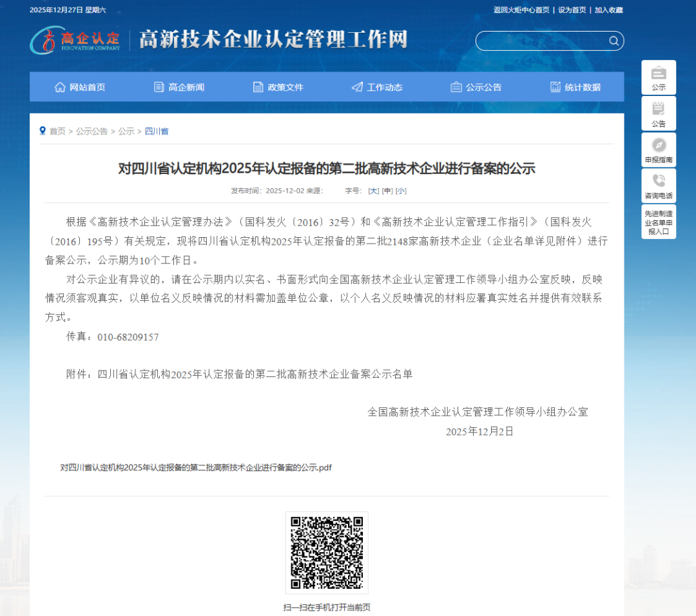The image size is (696, 616).
Task: Open sidebar 公告 shortcut
Action: [x=659, y=113]
